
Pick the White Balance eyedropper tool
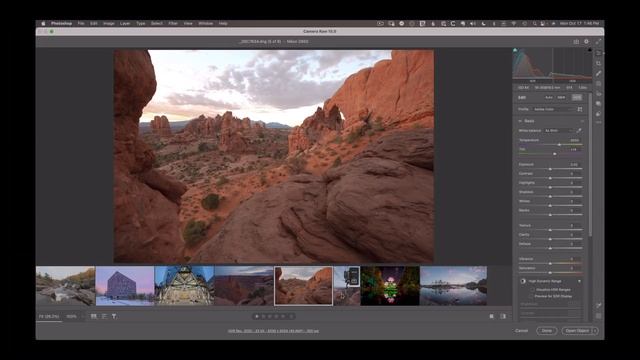click(579, 131)
